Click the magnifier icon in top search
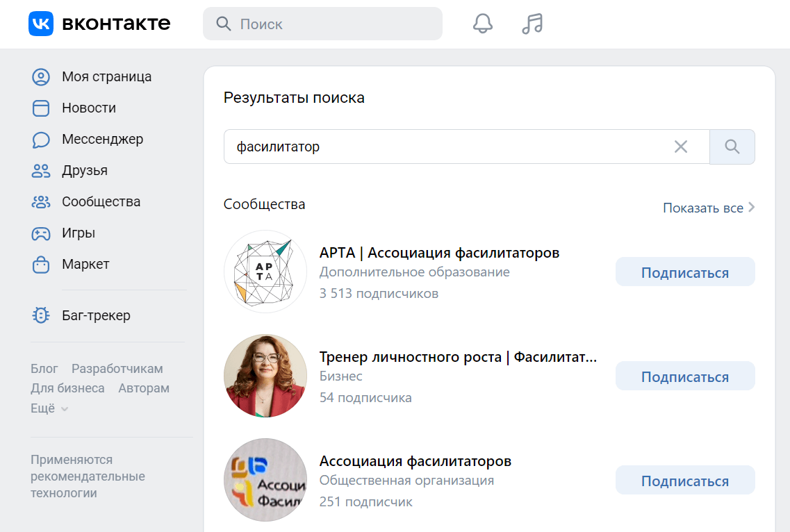Viewport: 790px width, 532px height. tap(223, 24)
